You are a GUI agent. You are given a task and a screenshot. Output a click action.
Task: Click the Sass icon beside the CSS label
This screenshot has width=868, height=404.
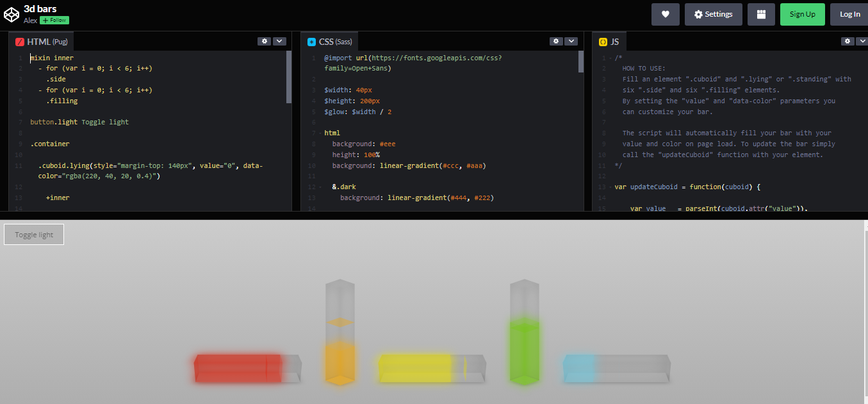tap(311, 40)
